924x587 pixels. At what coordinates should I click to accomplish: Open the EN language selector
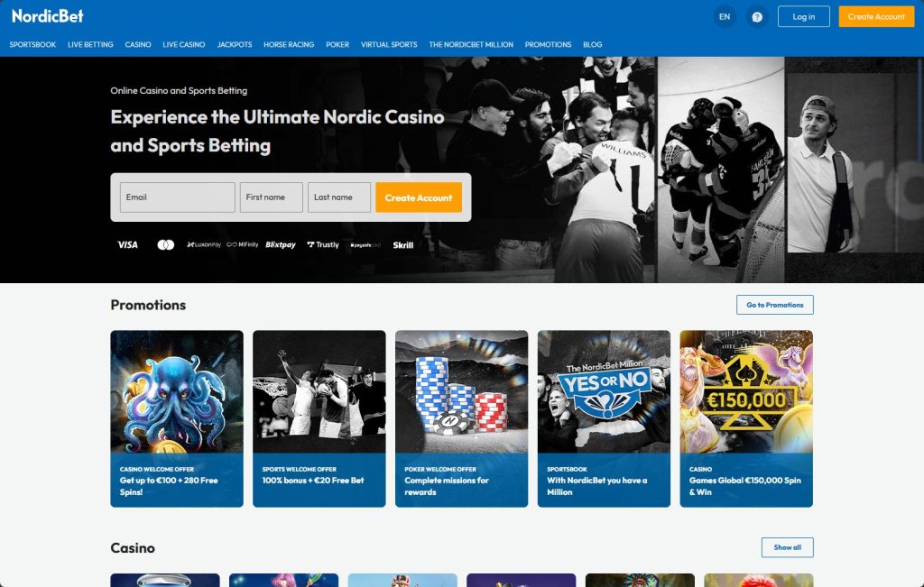725,17
